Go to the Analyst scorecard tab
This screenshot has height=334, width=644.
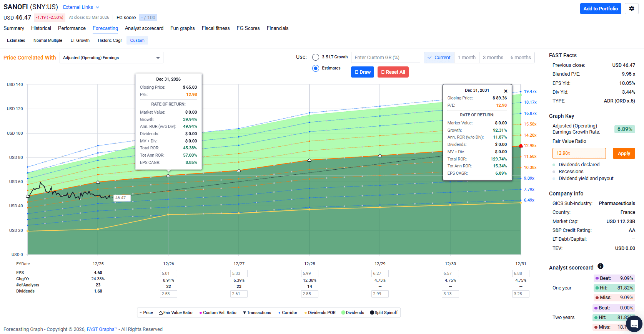(144, 28)
